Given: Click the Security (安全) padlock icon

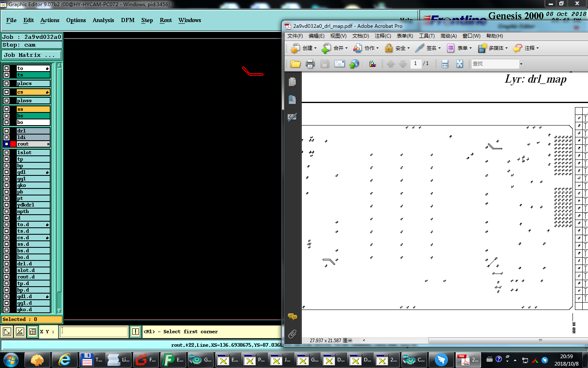Looking at the screenshot, I should [x=389, y=48].
